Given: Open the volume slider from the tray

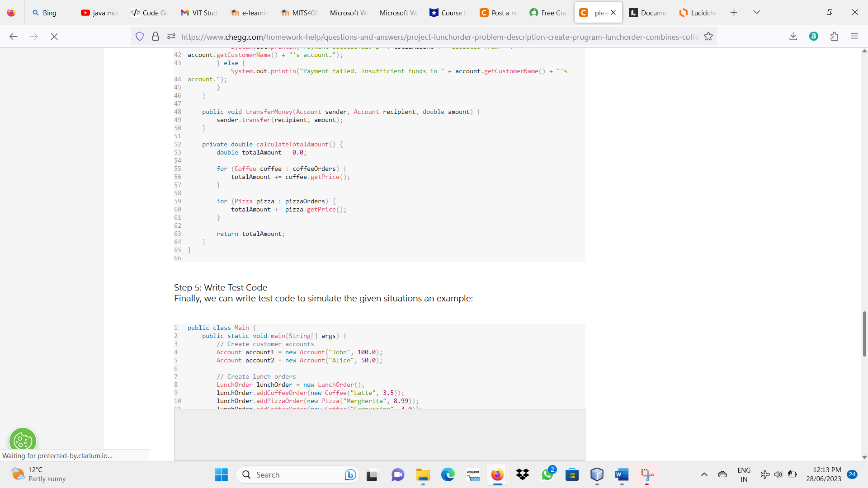Looking at the screenshot, I should click(778, 474).
